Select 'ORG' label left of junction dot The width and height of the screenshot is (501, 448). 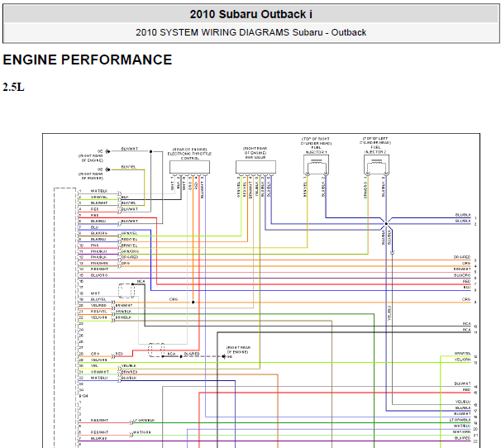[174, 299]
